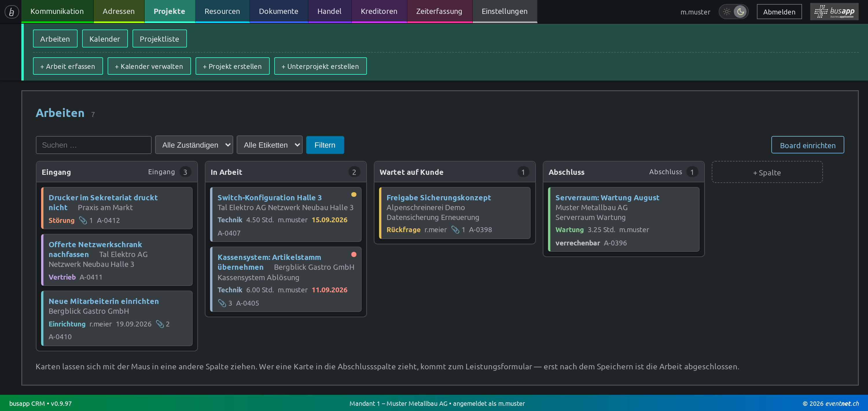Click attachment paperclip on card A-0412
This screenshot has height=411, width=868.
[83, 220]
